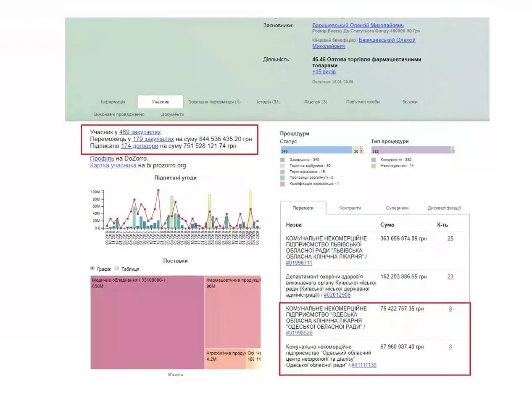The image size is (532, 396).
Task: Click the win count 25 link
Action: point(450,239)
